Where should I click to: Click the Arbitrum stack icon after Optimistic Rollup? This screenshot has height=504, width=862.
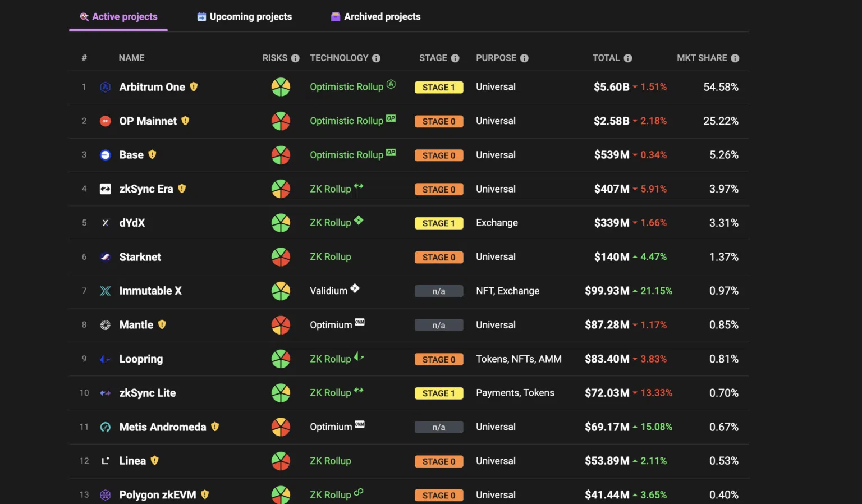pyautogui.click(x=391, y=84)
